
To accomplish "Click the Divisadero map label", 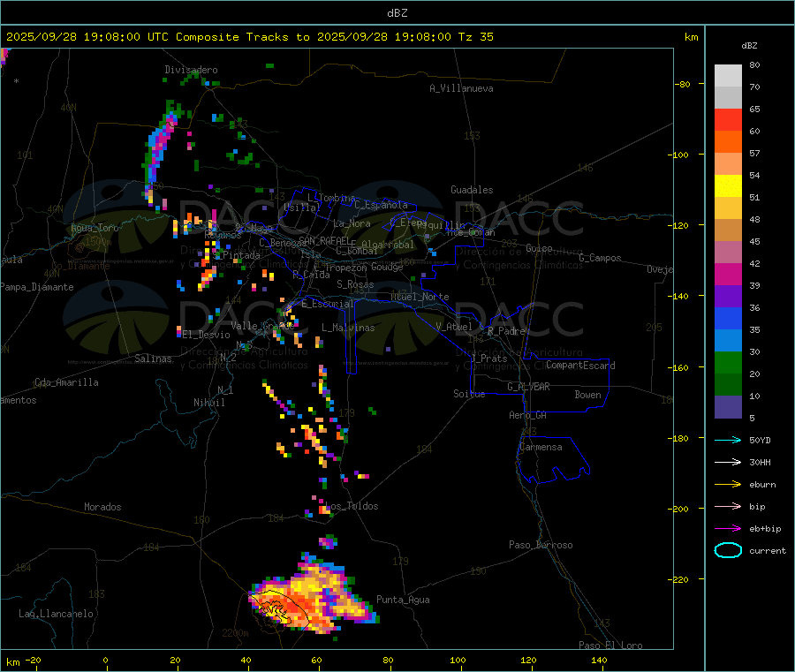I will [191, 70].
